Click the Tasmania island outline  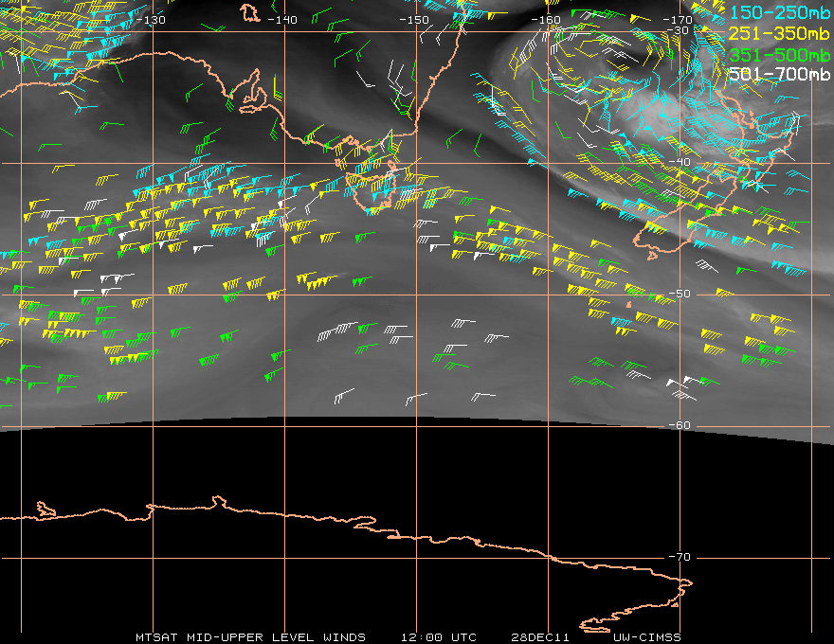372,191
